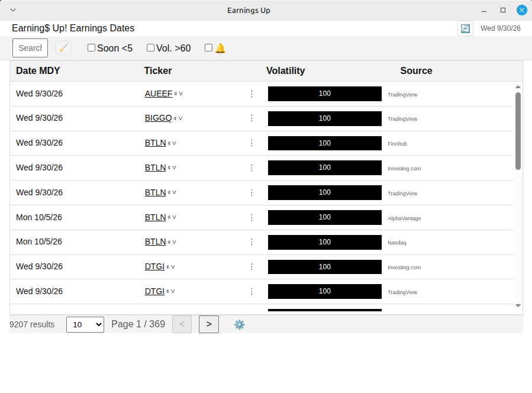Click the yellow bell icon
Screen dimensions: 532x393
pyautogui.click(x=220, y=48)
